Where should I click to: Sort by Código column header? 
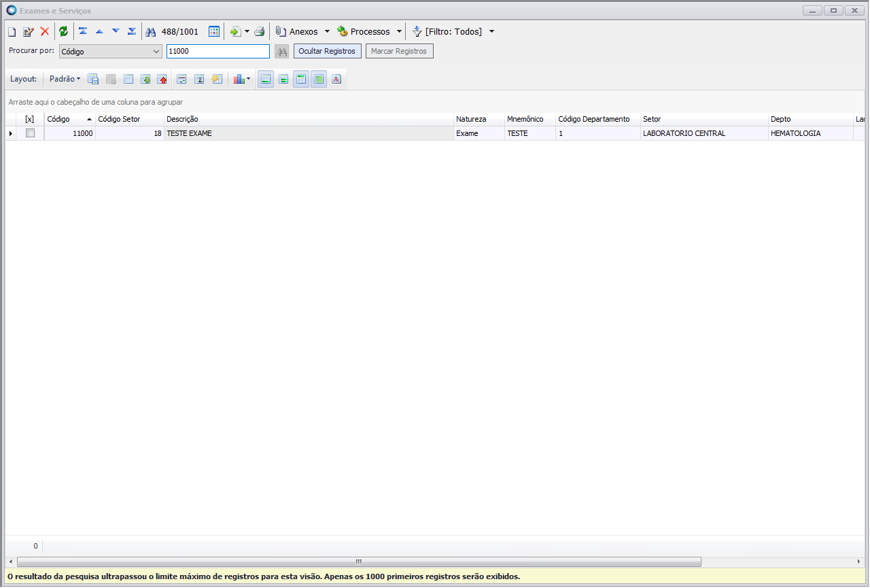(x=69, y=120)
